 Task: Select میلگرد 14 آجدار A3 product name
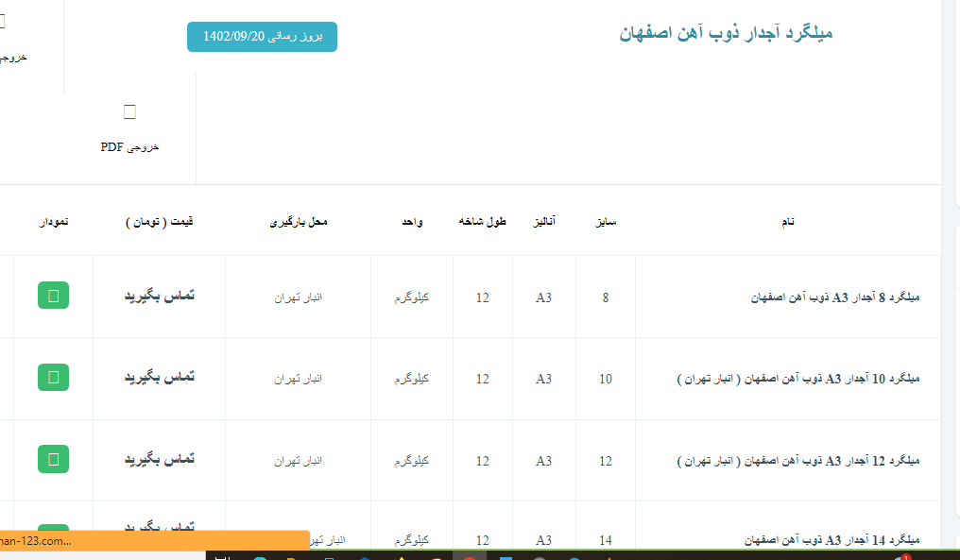pyautogui.click(x=834, y=540)
